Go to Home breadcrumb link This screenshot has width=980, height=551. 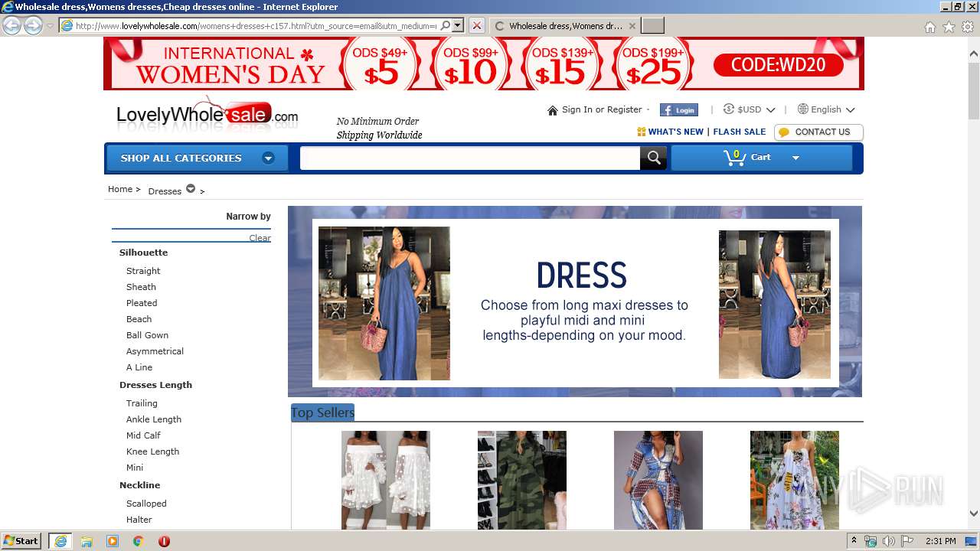[120, 189]
